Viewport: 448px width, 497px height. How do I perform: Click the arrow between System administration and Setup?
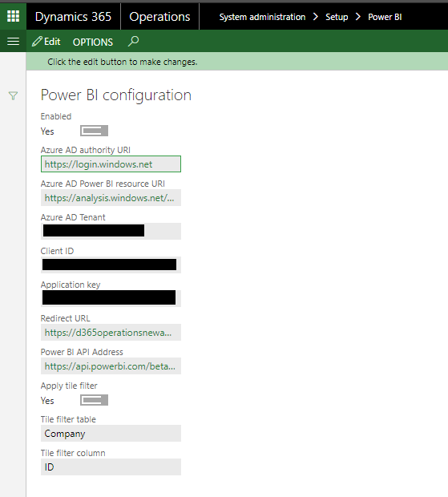pyautogui.click(x=315, y=17)
